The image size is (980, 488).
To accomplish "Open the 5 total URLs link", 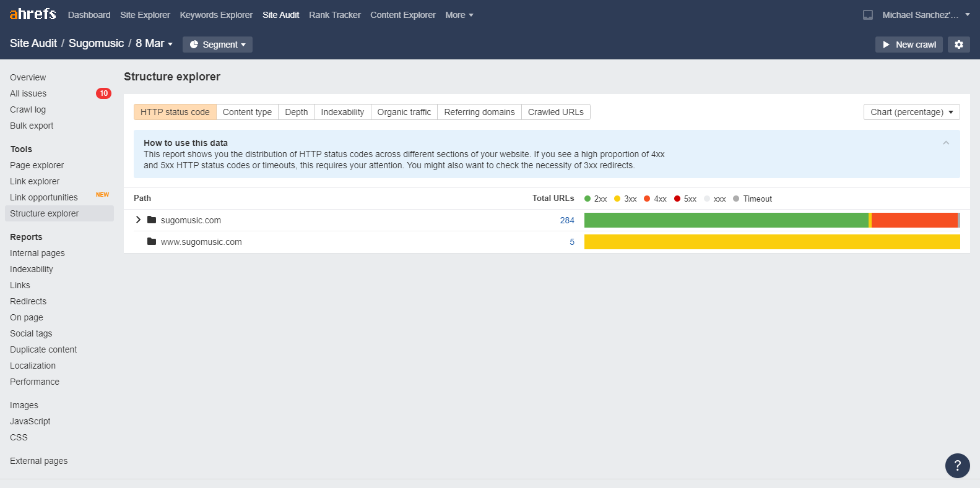I will click(572, 242).
